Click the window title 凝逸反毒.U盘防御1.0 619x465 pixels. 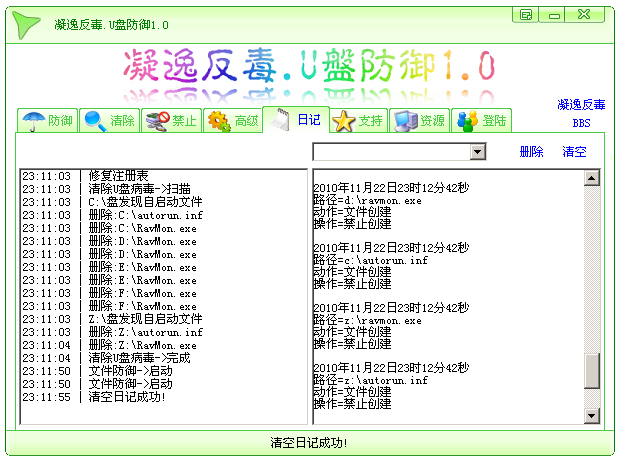(111, 25)
